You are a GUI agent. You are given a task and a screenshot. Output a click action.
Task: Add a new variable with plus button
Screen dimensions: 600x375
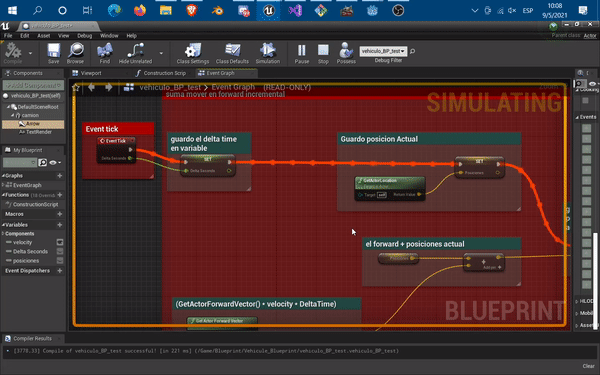click(x=60, y=225)
